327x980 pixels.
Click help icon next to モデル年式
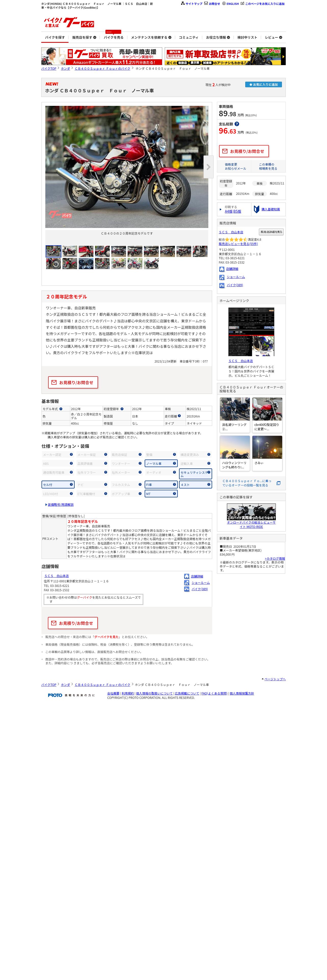pyautogui.click(x=61, y=409)
